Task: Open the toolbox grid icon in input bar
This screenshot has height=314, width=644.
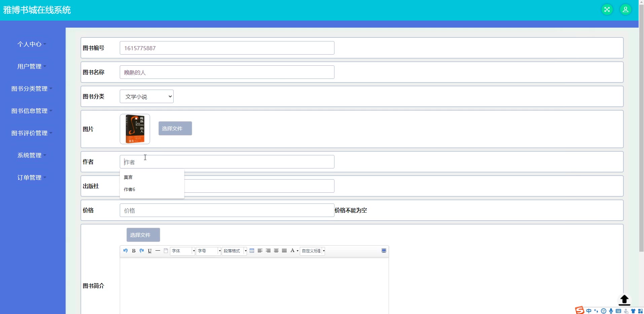Action: (x=640, y=311)
